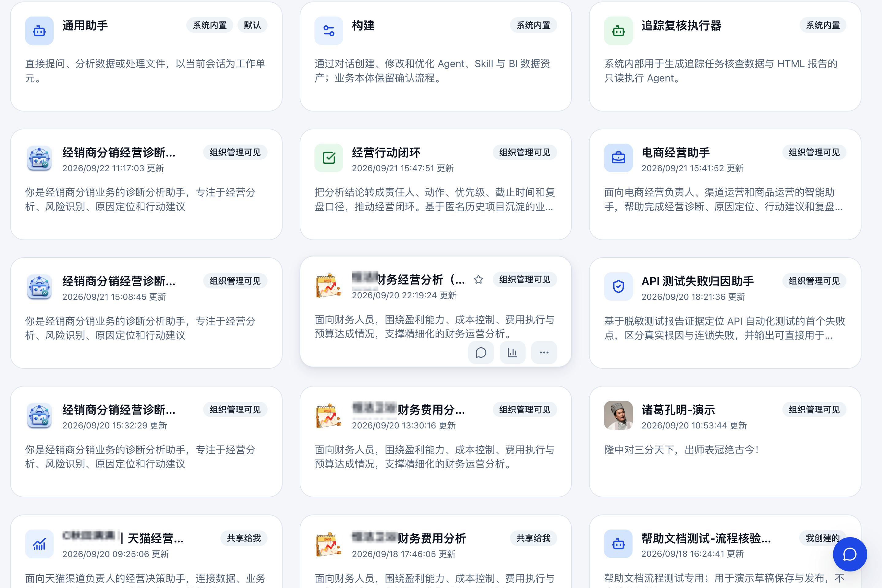Image resolution: width=882 pixels, height=588 pixels.
Task: Open API 测试失败归因助手 title
Action: pyautogui.click(x=698, y=281)
